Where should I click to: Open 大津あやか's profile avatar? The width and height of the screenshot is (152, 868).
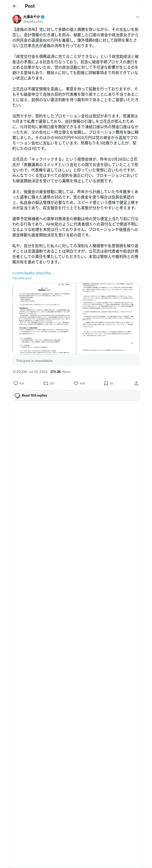click(17, 19)
